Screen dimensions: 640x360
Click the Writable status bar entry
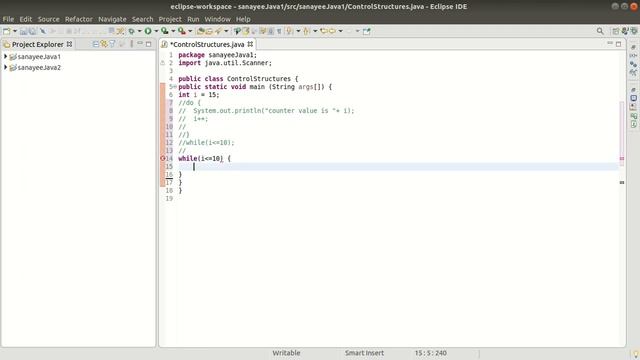286,353
